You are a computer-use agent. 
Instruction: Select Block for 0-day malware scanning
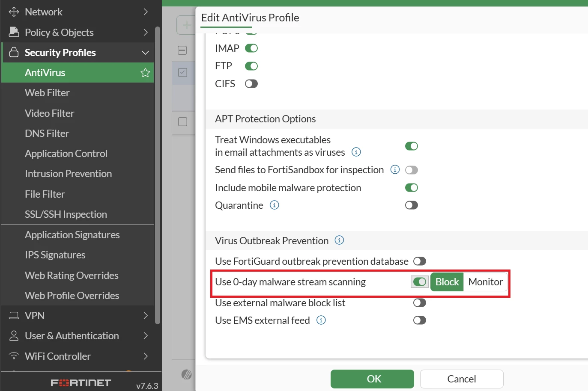(x=447, y=282)
